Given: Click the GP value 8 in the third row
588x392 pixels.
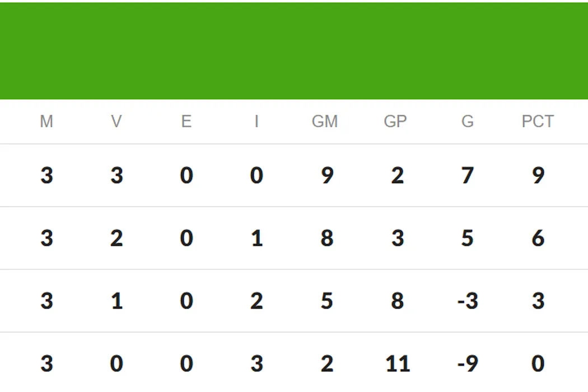Looking at the screenshot, I should [398, 301].
